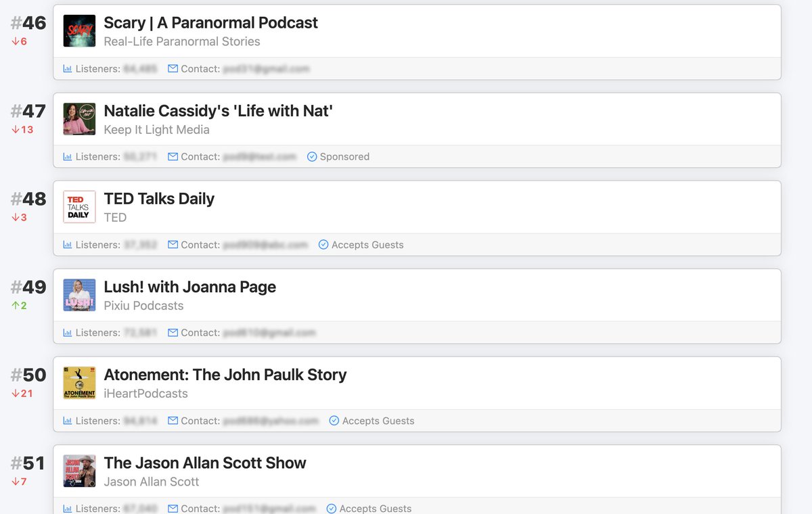This screenshot has height=514, width=812.
Task: Click the down 21 rank change indicator
Action: click(22, 394)
